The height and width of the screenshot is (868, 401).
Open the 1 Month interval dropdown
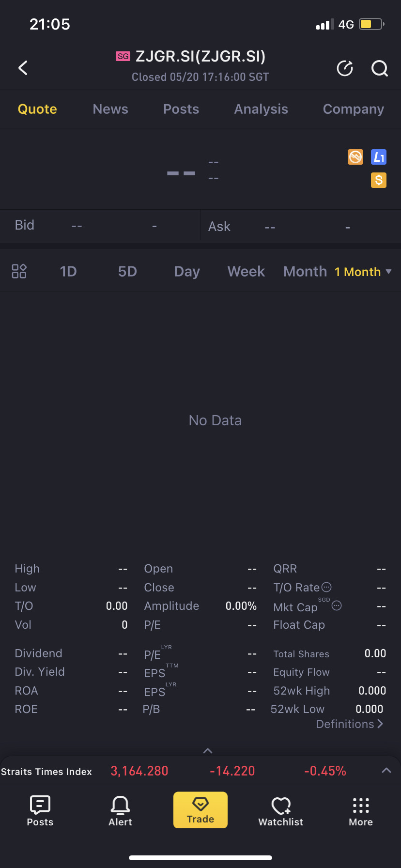coord(363,272)
